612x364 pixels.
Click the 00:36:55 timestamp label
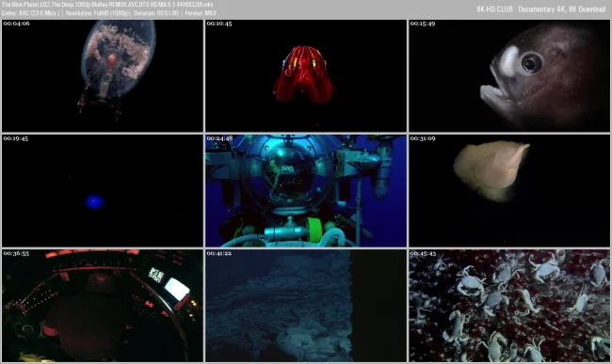[x=16, y=253]
